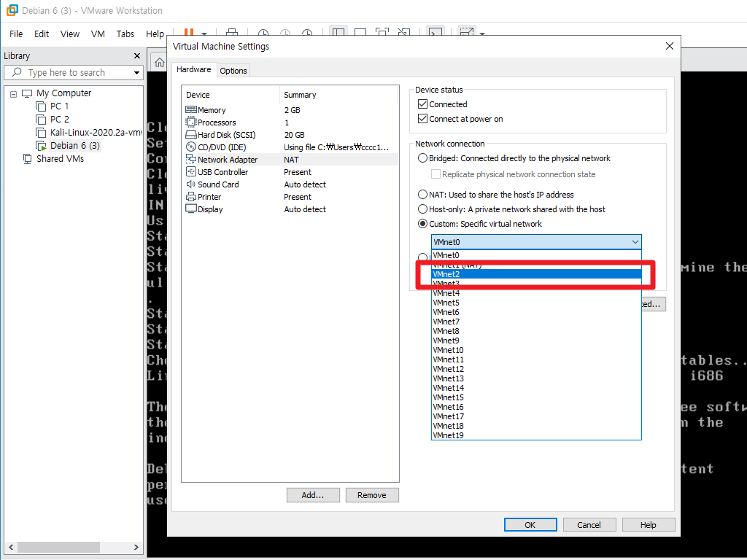Click the running Debian 6 (3) VM icon

[42, 146]
